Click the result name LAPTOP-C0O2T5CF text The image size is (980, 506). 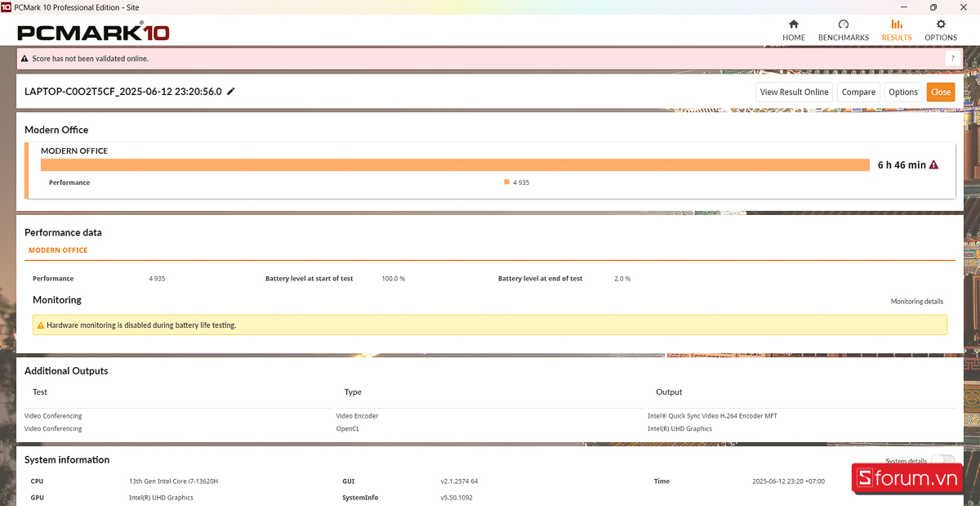coord(123,92)
